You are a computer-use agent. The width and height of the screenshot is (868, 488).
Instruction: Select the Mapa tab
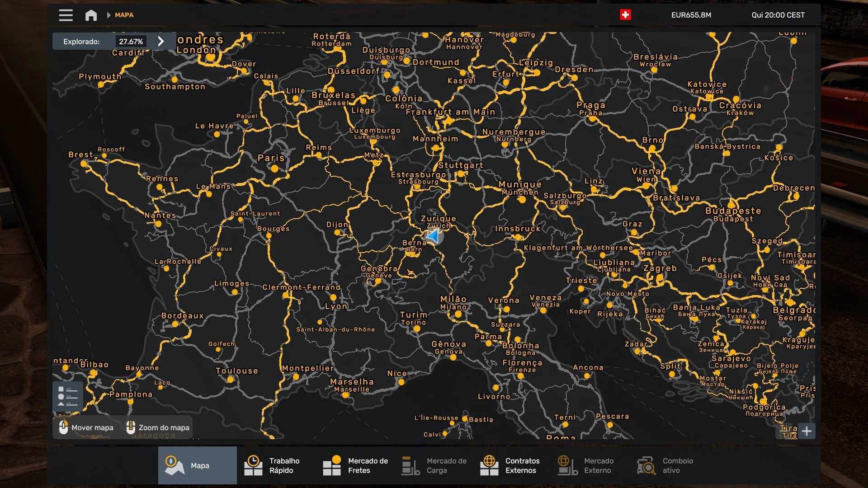[x=198, y=465]
